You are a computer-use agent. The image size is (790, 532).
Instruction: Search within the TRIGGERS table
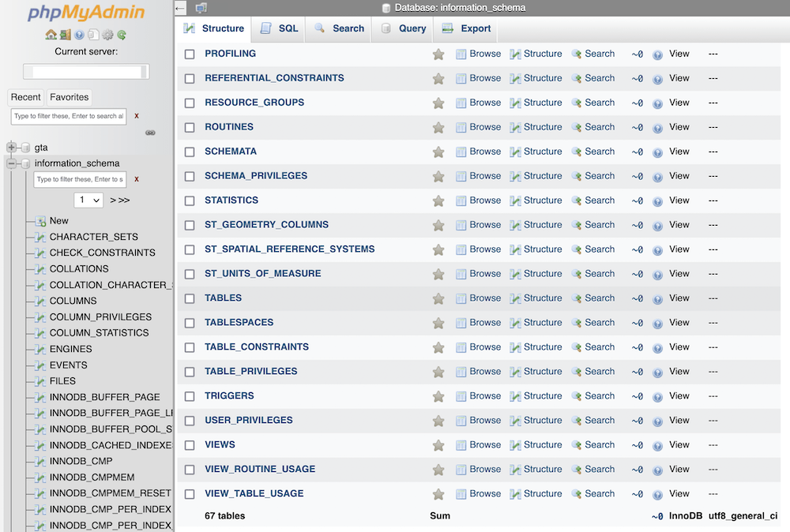click(593, 395)
